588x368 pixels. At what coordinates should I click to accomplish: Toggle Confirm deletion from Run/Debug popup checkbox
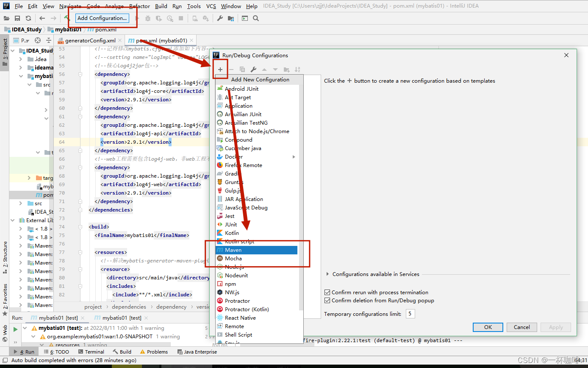click(327, 301)
